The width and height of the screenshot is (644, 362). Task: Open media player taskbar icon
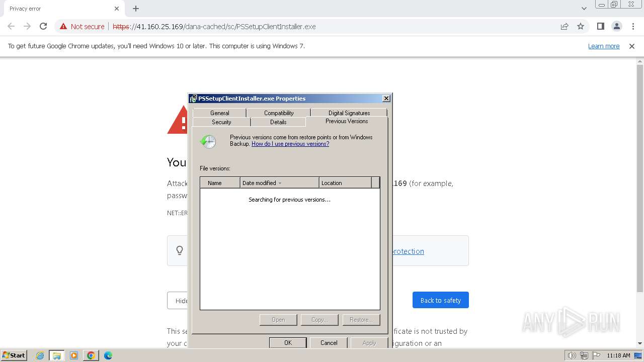point(74,355)
